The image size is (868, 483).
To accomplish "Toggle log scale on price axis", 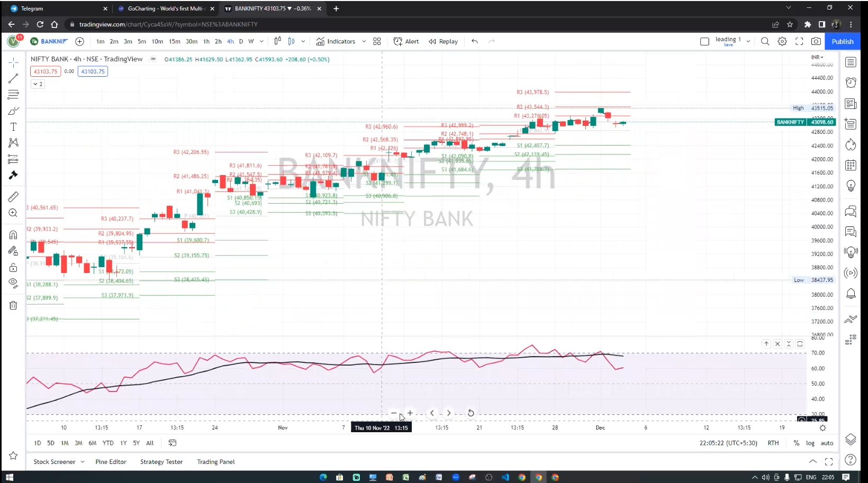I will point(810,443).
